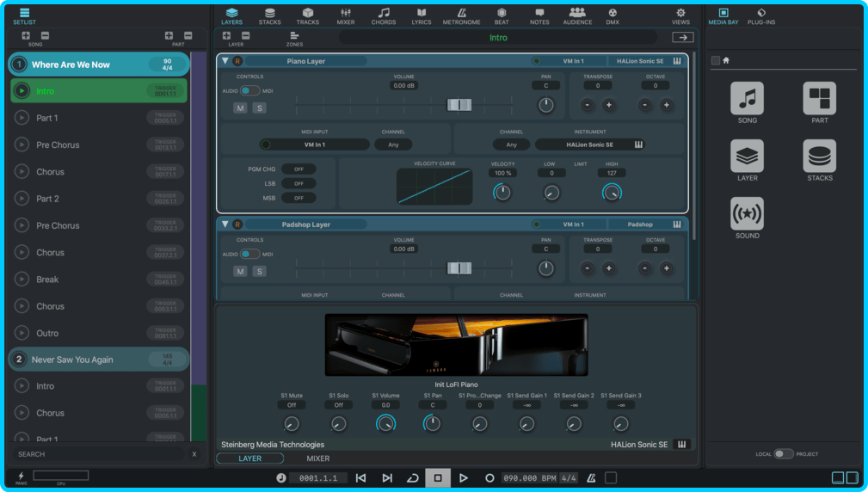Select the Pre Chorus part after Part 1
Viewport: 868px width, 492px height.
[x=58, y=145]
